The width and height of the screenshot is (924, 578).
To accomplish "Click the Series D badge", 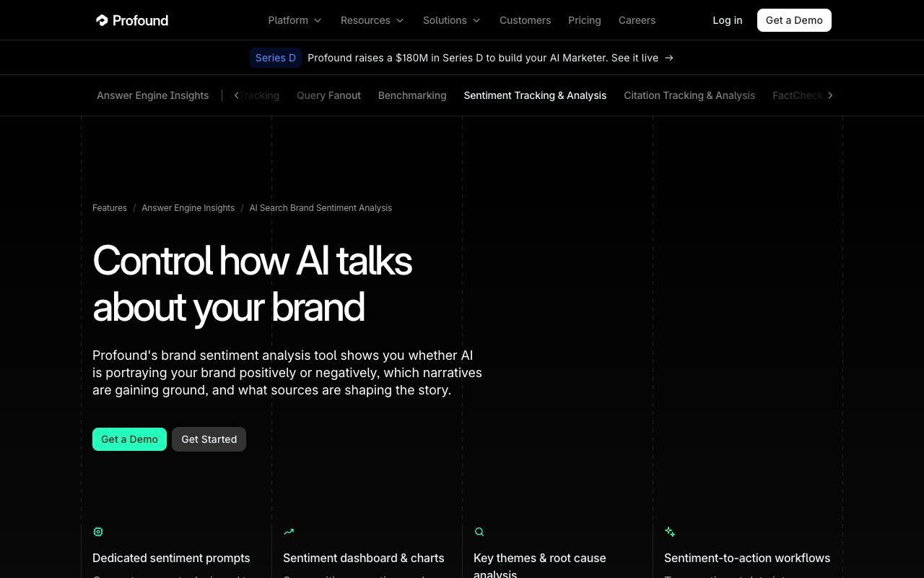I will [276, 58].
